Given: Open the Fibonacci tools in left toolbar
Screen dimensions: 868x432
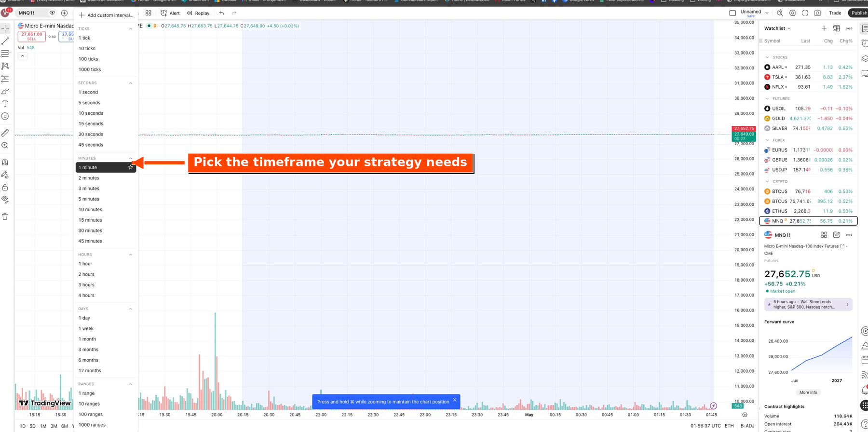Looking at the screenshot, I should coord(5,54).
